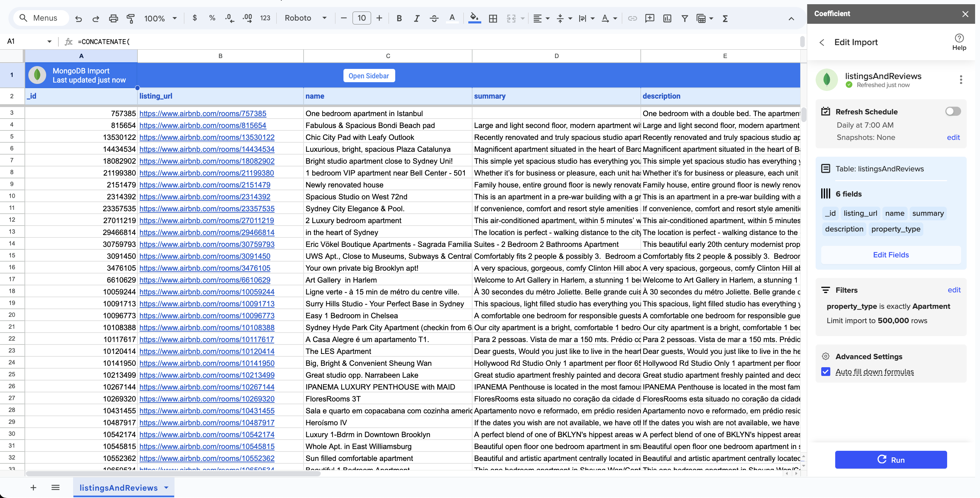The image size is (980, 498).
Task: Create a filter on the data
Action: [x=685, y=18]
